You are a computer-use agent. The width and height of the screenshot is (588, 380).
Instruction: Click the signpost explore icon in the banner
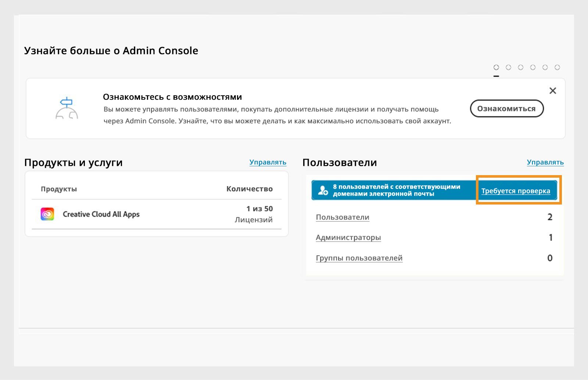67,108
